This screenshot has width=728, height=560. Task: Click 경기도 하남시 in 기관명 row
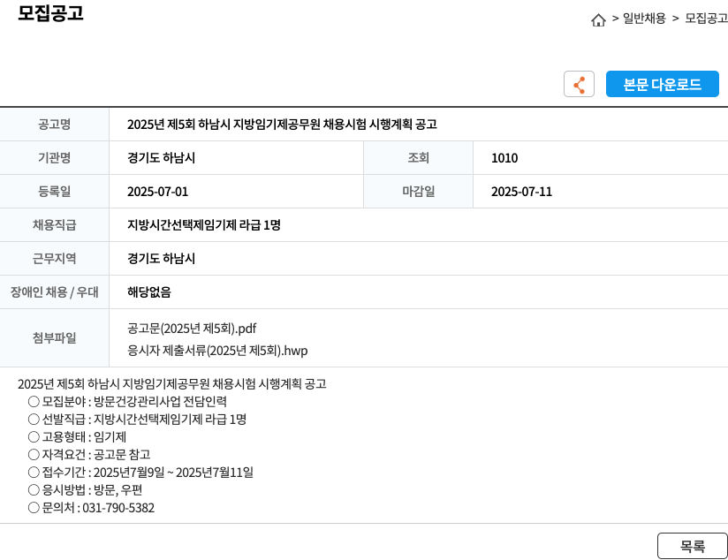click(161, 158)
